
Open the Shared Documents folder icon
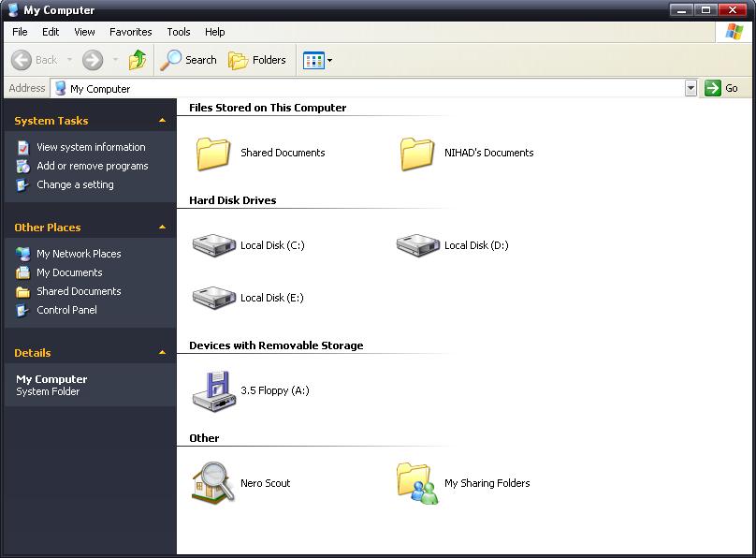tap(212, 154)
